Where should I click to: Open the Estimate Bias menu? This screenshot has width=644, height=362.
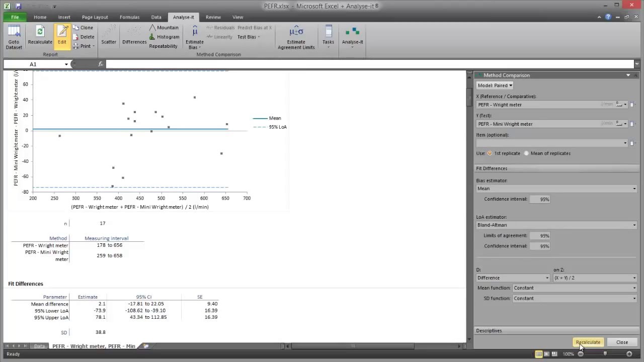click(195, 38)
